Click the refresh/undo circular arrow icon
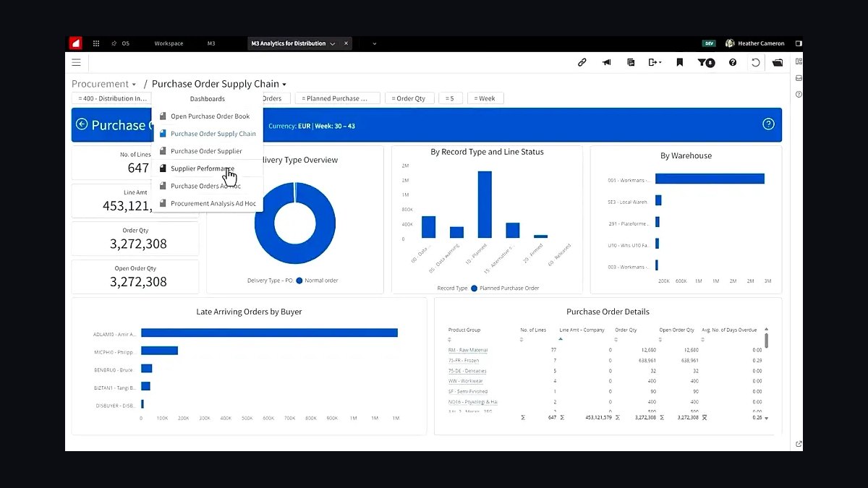The image size is (868, 488). point(756,63)
